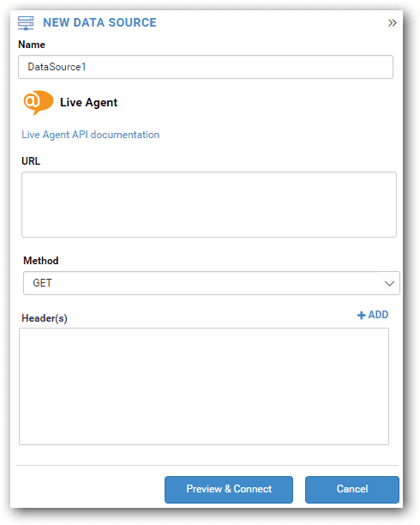420x525 pixels.
Task: Click the data source server icon
Action: tap(26, 23)
